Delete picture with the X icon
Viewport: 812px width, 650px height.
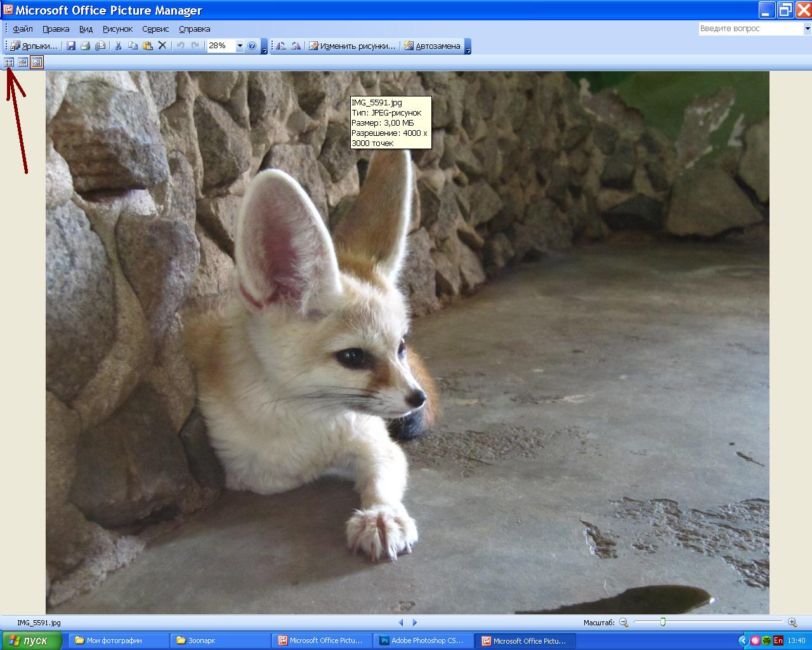pos(162,46)
